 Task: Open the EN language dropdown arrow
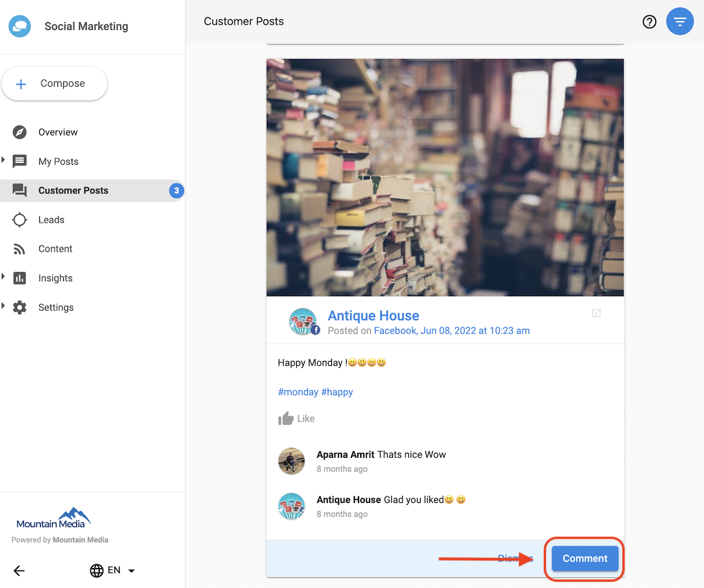pyautogui.click(x=131, y=570)
